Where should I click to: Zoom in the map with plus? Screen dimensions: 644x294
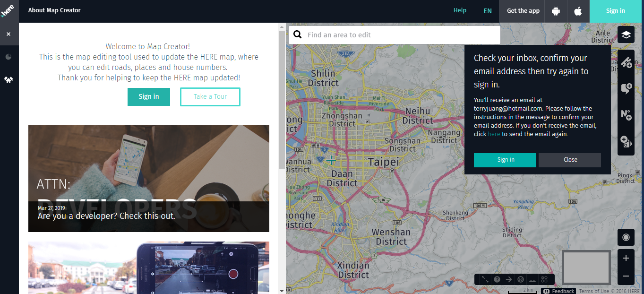pos(626,258)
